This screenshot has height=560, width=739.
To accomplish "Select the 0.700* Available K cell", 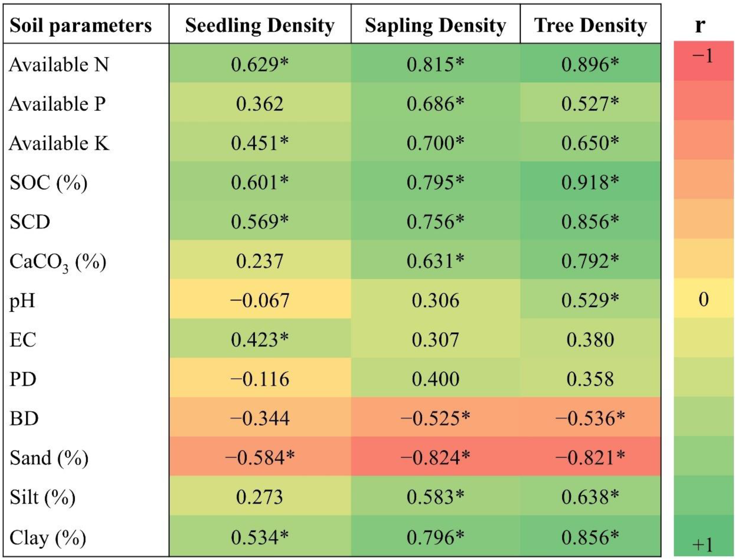I will [x=435, y=143].
